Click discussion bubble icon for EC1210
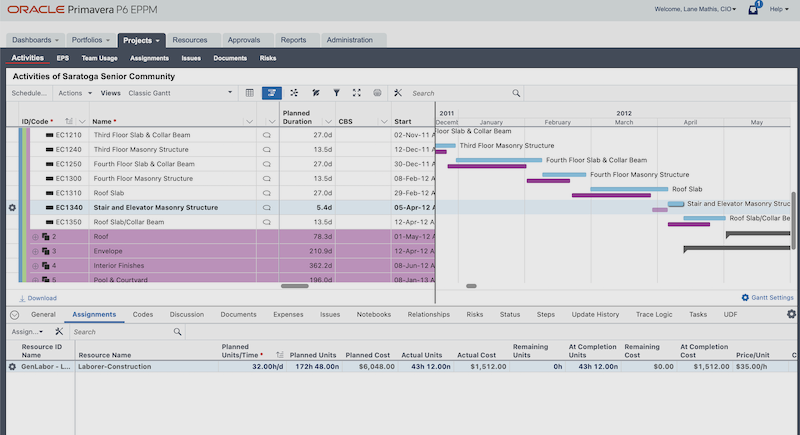The width and height of the screenshot is (800, 435). [x=266, y=134]
